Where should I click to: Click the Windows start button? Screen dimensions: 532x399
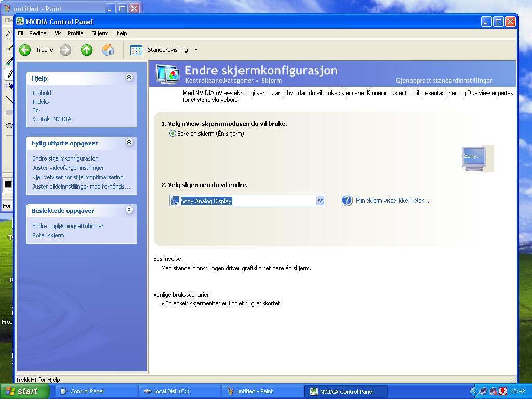(x=24, y=391)
